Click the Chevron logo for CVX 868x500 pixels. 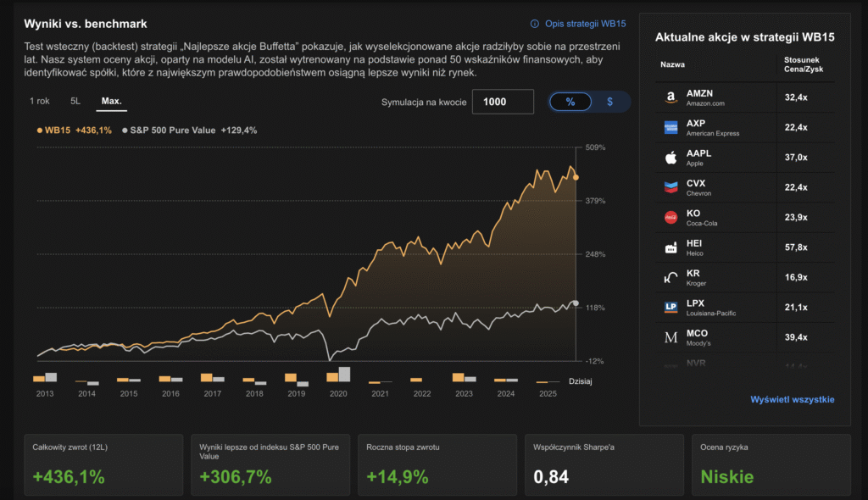[x=670, y=186]
